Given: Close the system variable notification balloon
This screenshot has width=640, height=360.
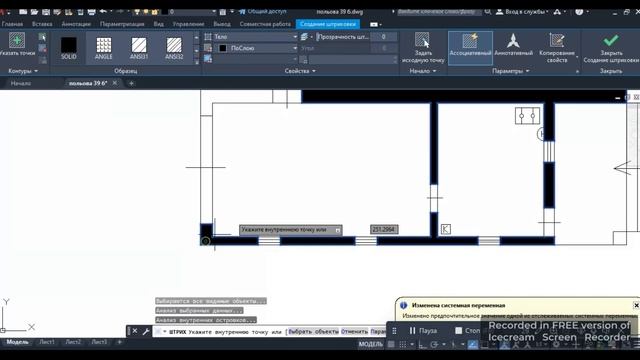Looking at the screenshot, I should (636, 305).
